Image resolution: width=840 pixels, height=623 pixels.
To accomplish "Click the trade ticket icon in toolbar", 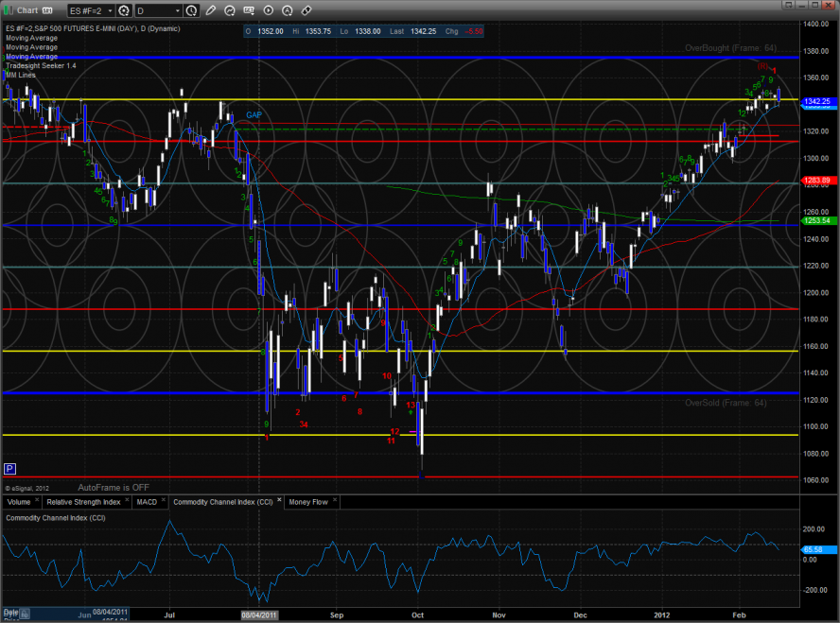I will tap(306, 10).
